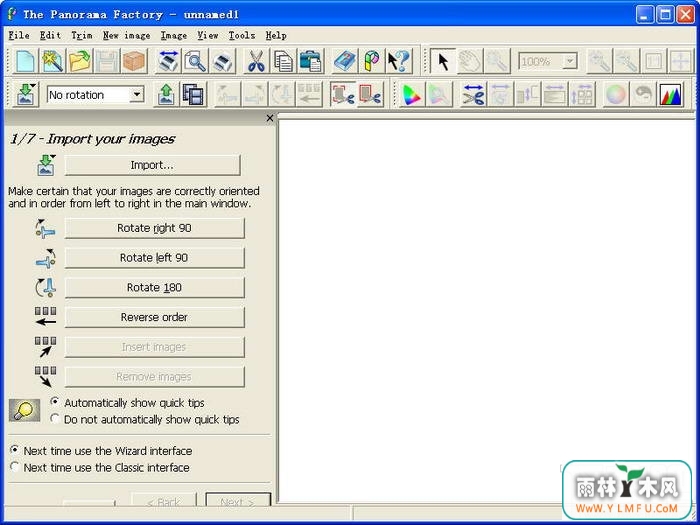
Task: Click the blue-arrow stitch scissors icon
Action: [473, 94]
